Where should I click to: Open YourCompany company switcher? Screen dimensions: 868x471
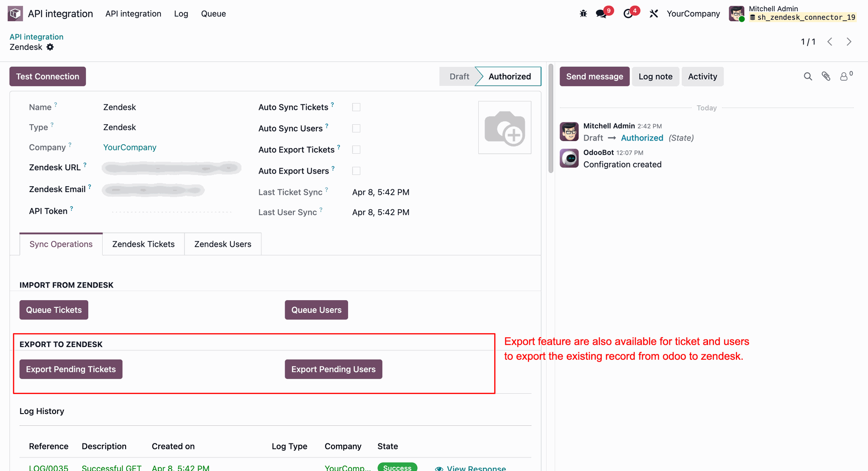click(693, 14)
